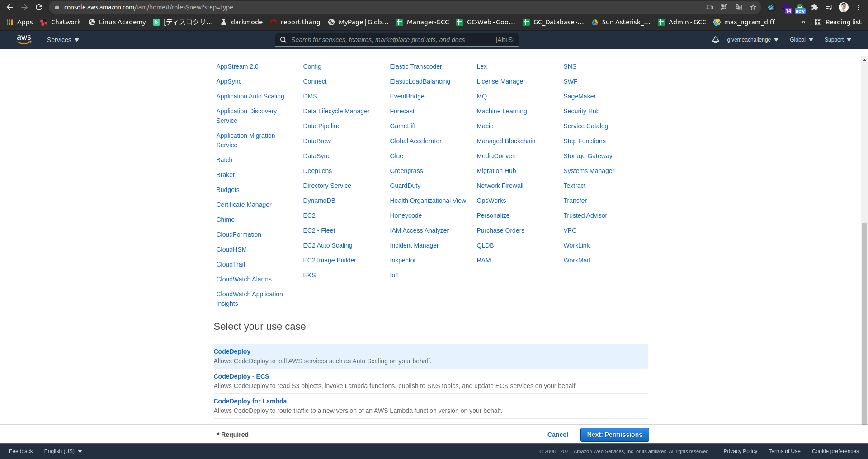Click the browser extensions puzzle icon
Image resolution: width=868 pixels, height=459 pixels.
(x=815, y=7)
